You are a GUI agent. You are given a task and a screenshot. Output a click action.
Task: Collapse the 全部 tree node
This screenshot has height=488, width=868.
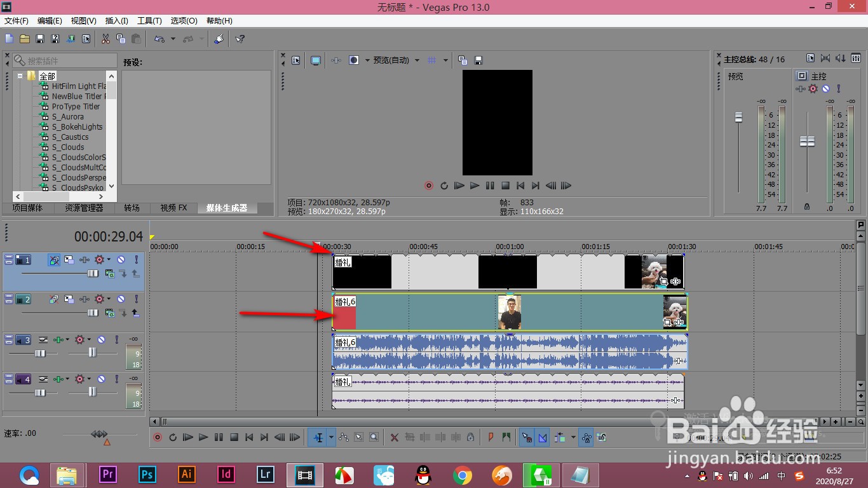(20, 76)
